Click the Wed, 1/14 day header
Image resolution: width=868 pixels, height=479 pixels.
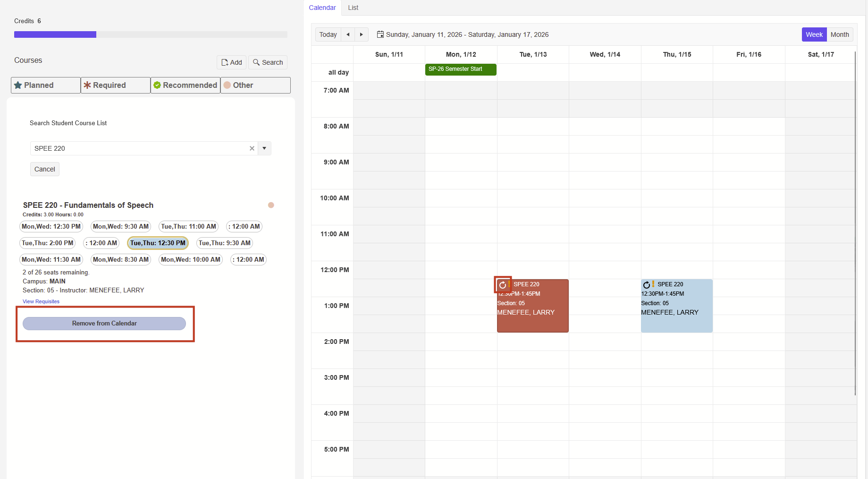click(605, 54)
